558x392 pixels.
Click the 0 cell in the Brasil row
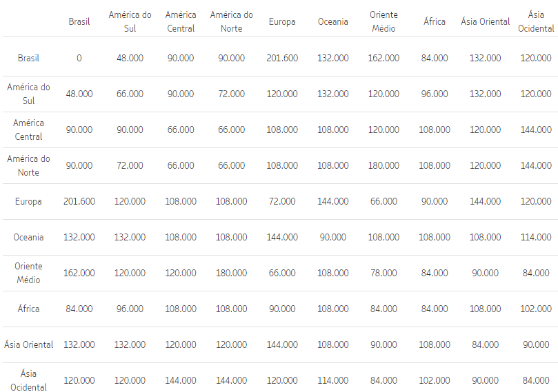(79, 58)
